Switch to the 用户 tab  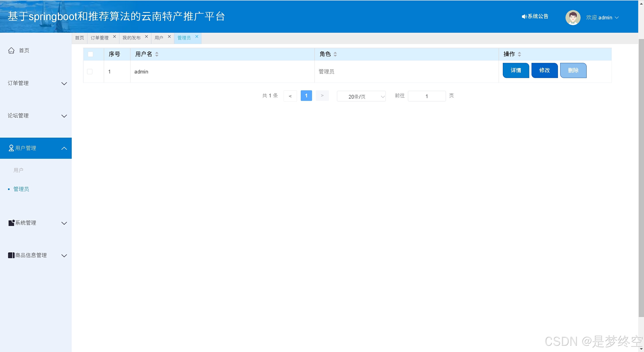[159, 38]
